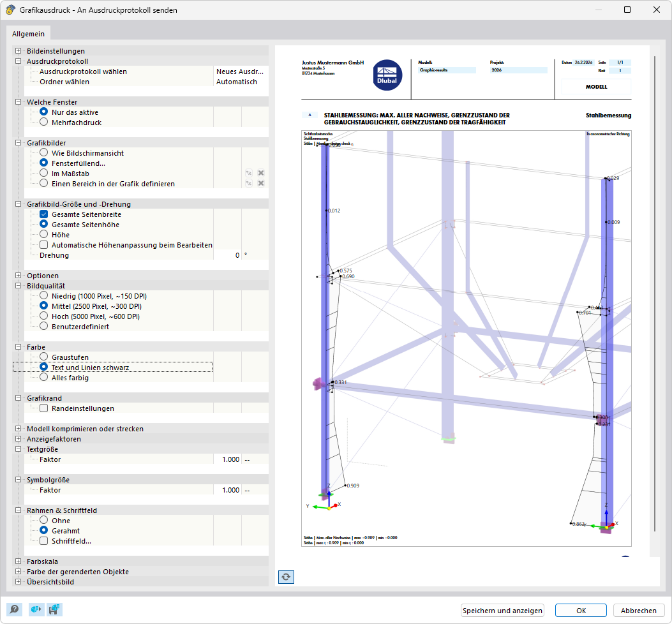
Task: Enable Randeinstellungen checkbox
Action: tap(43, 408)
